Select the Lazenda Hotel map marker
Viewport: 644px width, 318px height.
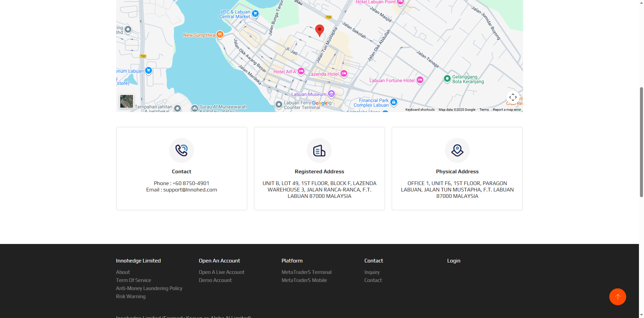pos(344,74)
